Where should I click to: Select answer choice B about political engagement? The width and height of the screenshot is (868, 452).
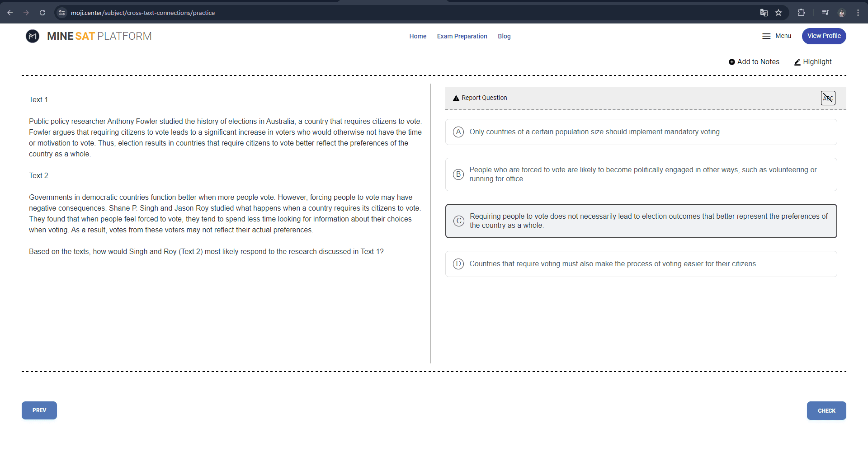pyautogui.click(x=641, y=174)
